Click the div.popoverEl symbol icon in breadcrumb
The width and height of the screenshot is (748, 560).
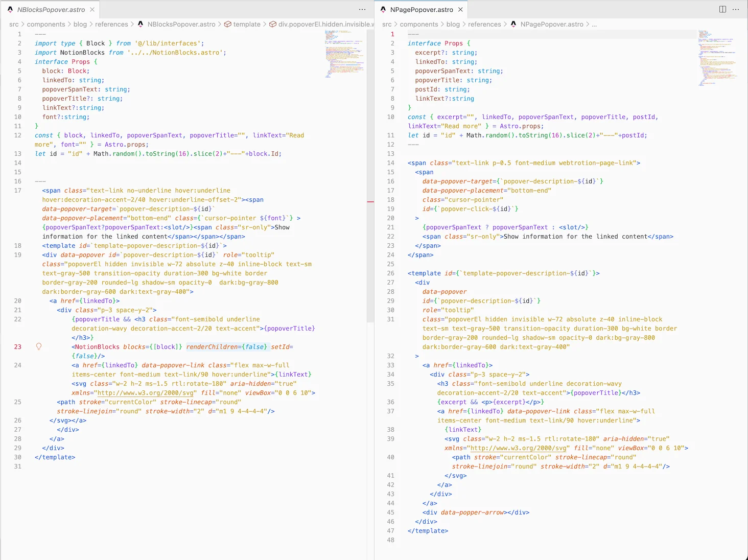(x=273, y=24)
